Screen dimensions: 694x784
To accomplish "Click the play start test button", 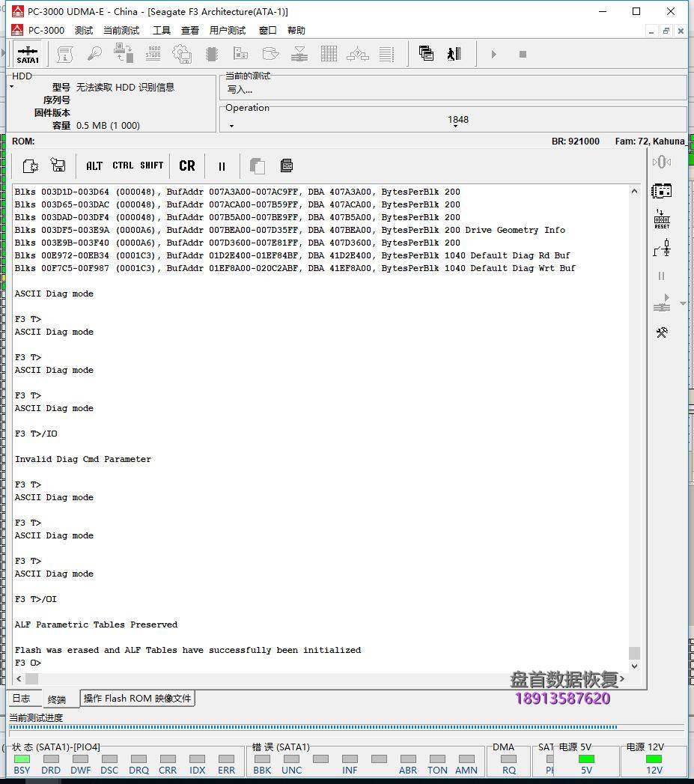I will 493,54.
